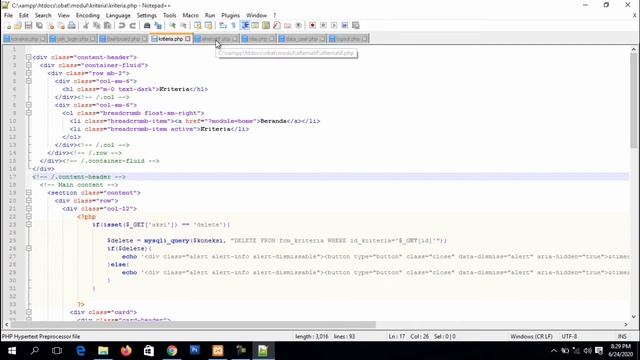
Task: Open the Document Map toolbar icon
Action: [x=266, y=26]
